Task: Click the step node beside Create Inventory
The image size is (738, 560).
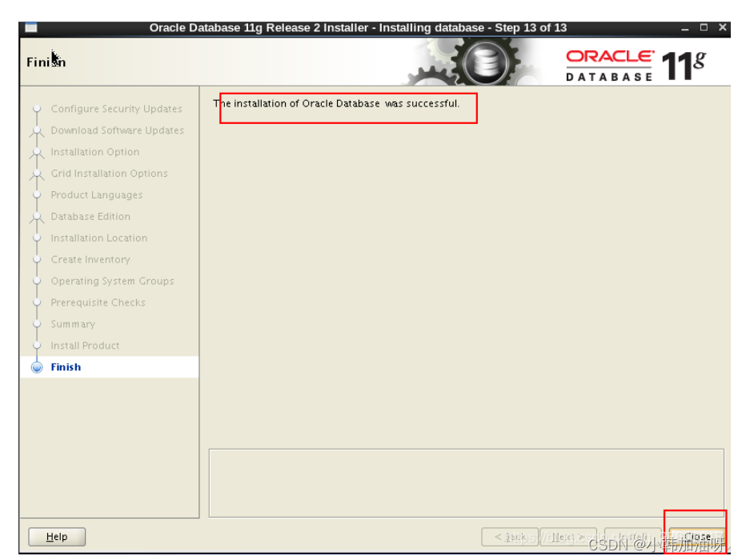Action: click(37, 259)
